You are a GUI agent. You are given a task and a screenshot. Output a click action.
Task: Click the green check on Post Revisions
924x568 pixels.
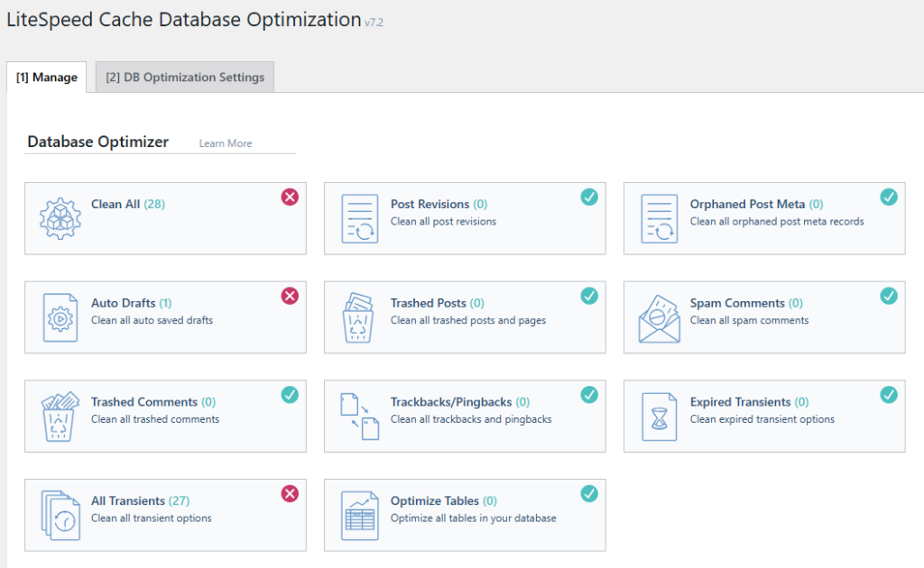click(589, 196)
